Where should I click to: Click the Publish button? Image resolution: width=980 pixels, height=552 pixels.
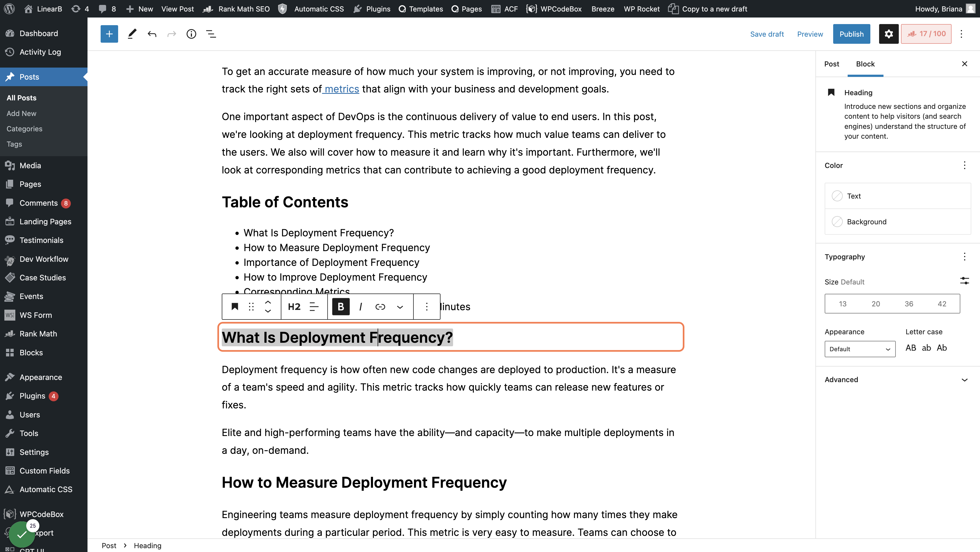(851, 34)
